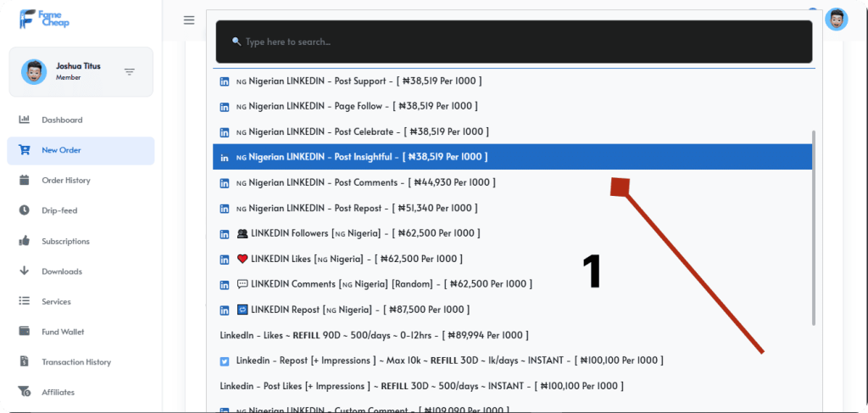The height and width of the screenshot is (413, 868).
Task: Select New Order menu item
Action: click(x=81, y=150)
